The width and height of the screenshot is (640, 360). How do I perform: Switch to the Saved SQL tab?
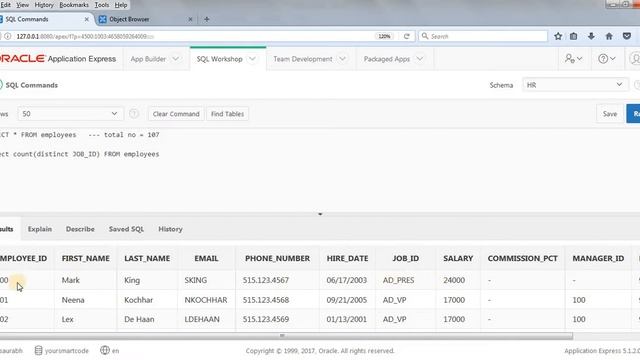click(126, 229)
